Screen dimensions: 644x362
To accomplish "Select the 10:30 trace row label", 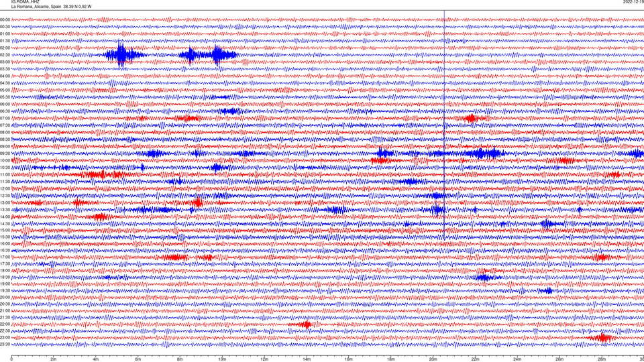I will (5, 168).
